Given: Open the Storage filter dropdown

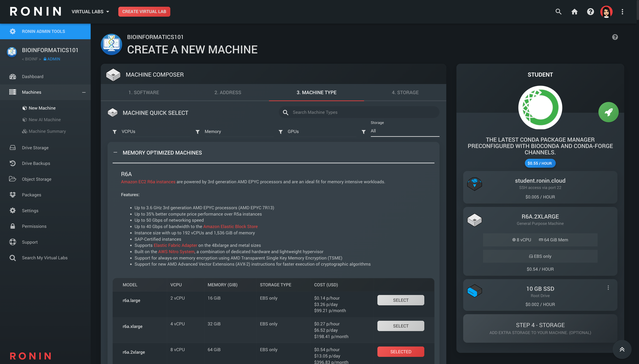Looking at the screenshot, I should click(x=404, y=131).
